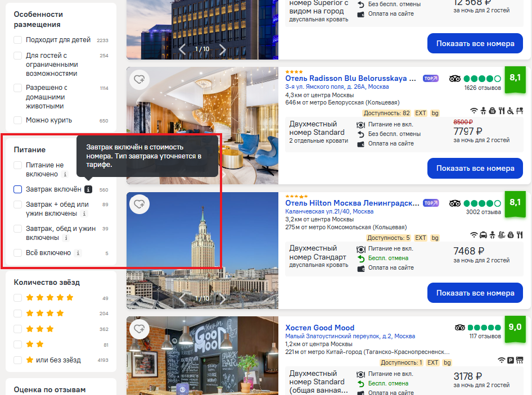The image size is (532, 395).
Task: Check one star или без звёзд filter
Action: tap(17, 360)
